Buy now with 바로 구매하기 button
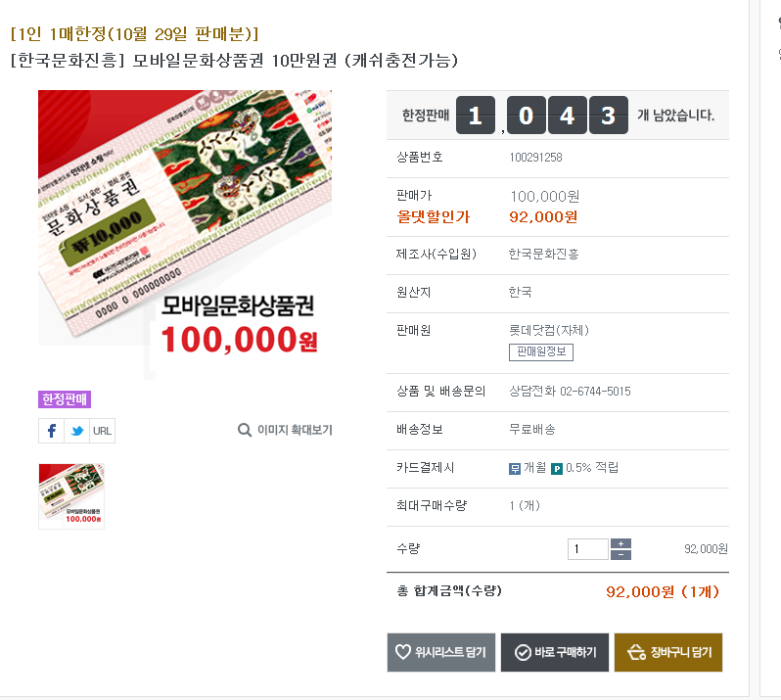This screenshot has width=781, height=700. tap(554, 652)
